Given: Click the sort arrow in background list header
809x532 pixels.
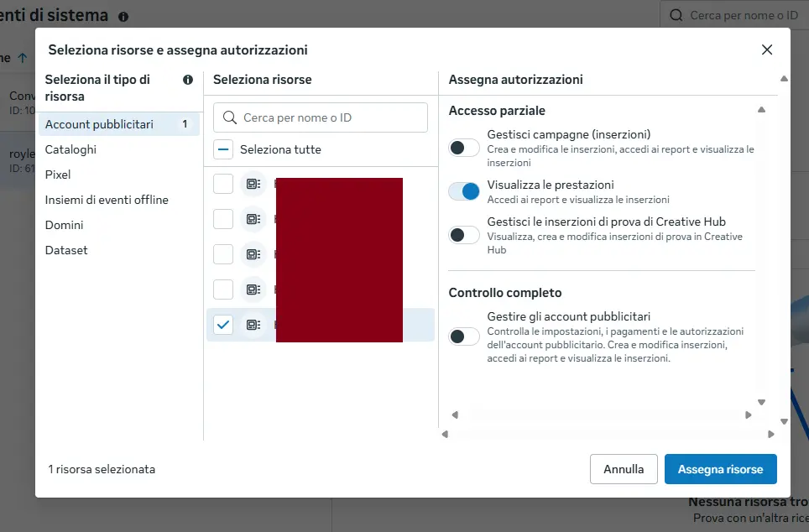Looking at the screenshot, I should 22,58.
